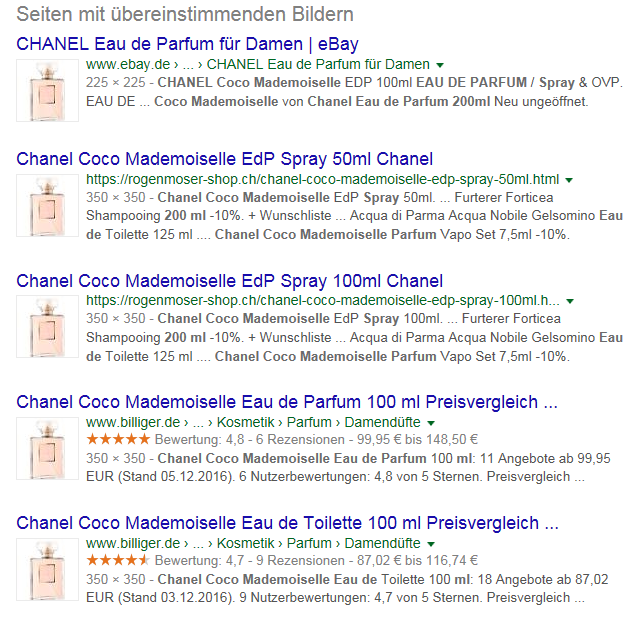The image size is (642, 619).
Task: Expand the dropdown arrow after the ebay.de URL
Action: pyautogui.click(x=440, y=65)
